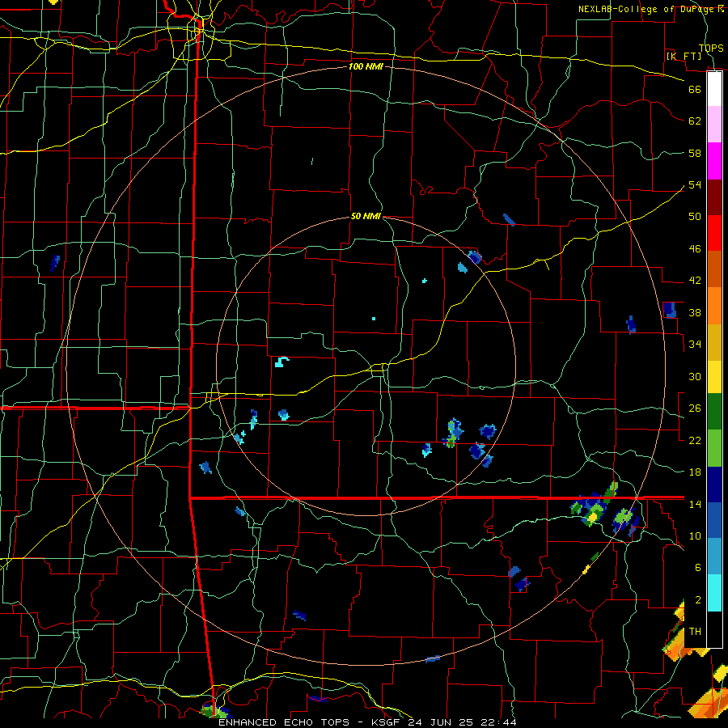
Task: Click the "ENHANCED ECHO TOPS" caption text
Action: click(x=284, y=722)
